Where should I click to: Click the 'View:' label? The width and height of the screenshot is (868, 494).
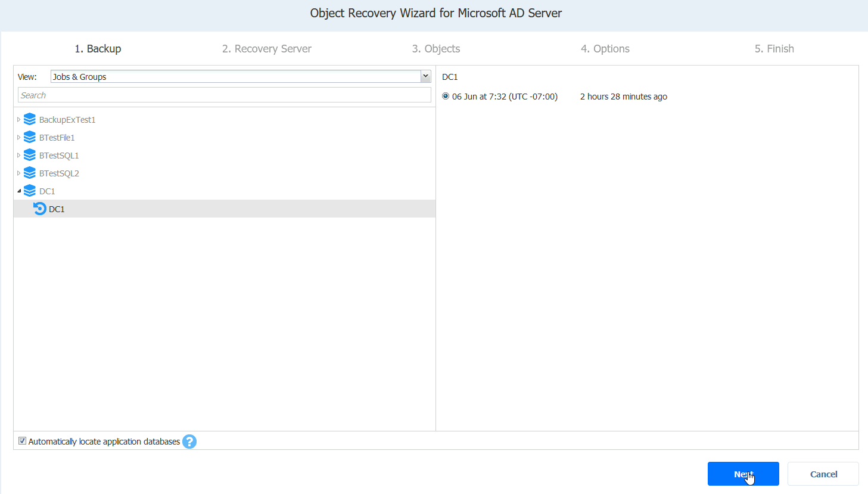coord(27,77)
